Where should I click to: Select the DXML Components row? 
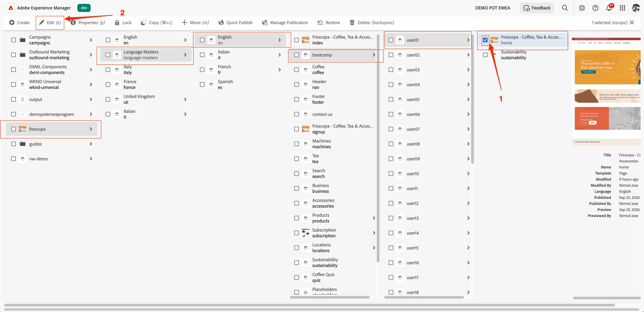[x=52, y=69]
